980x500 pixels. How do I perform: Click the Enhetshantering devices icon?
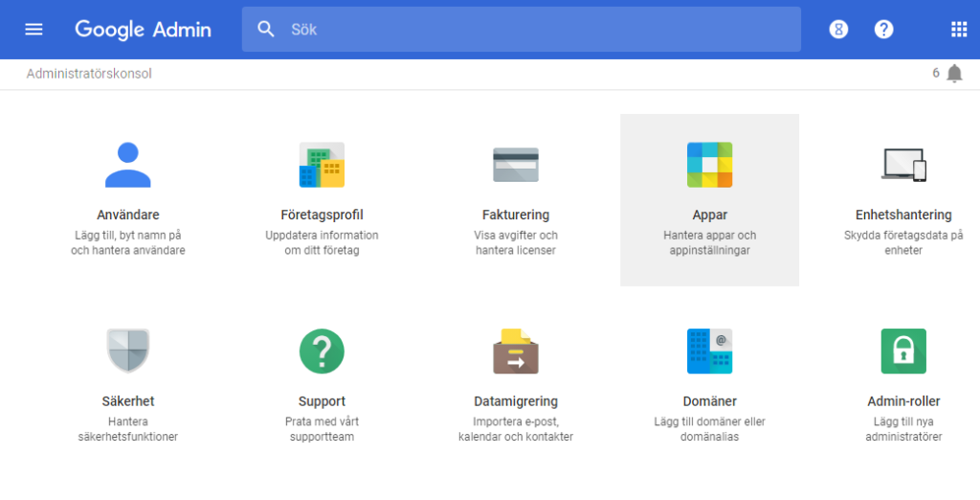click(903, 165)
